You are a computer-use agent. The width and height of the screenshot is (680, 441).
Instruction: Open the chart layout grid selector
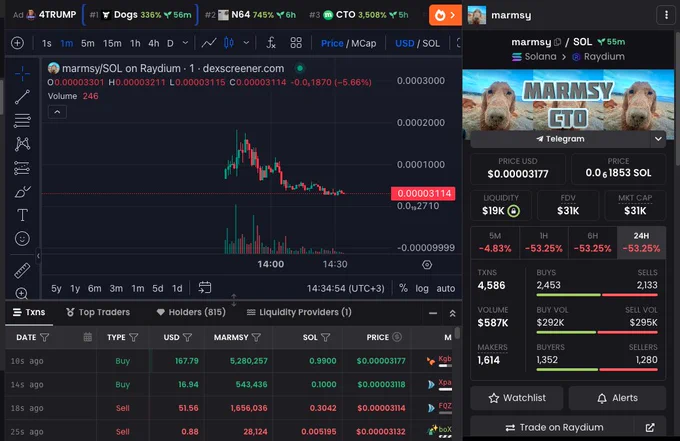pyautogui.click(x=296, y=43)
